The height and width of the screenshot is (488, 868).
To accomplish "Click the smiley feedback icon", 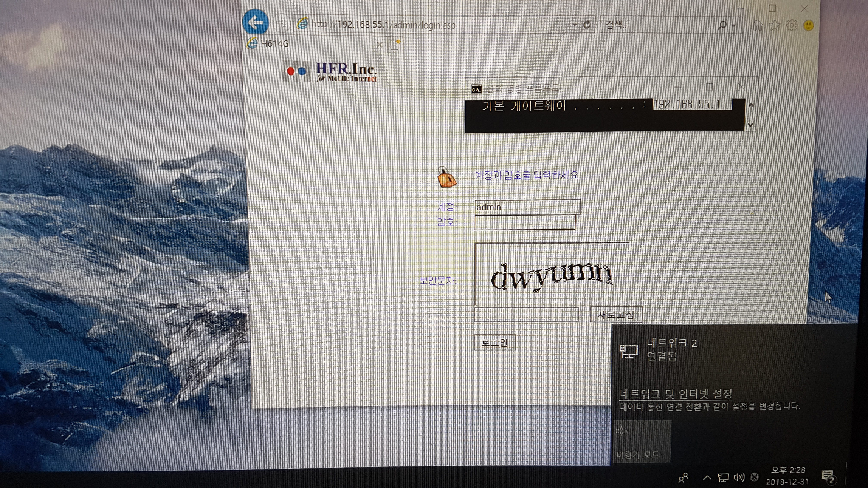I will (809, 25).
